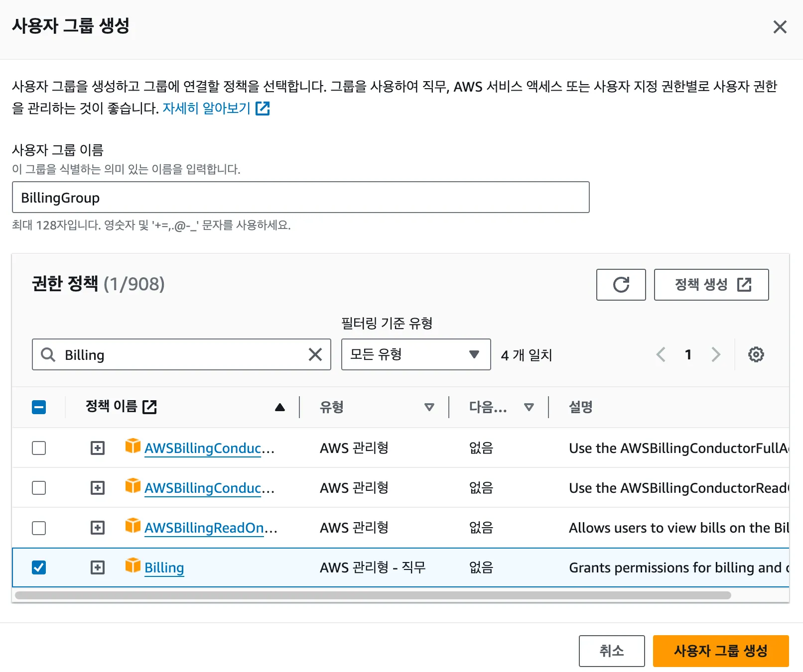803x672 pixels.
Task: Select page number 1 in pagination
Action: point(688,354)
